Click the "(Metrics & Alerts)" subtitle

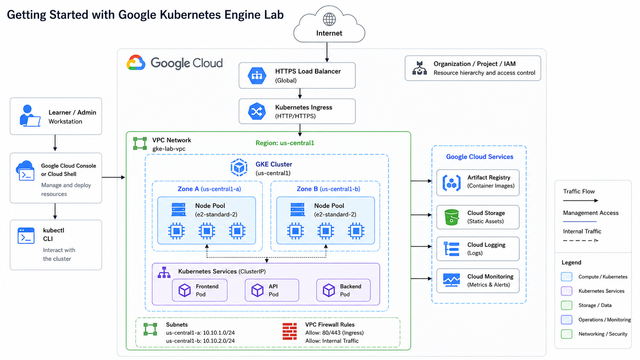pyautogui.click(x=489, y=285)
